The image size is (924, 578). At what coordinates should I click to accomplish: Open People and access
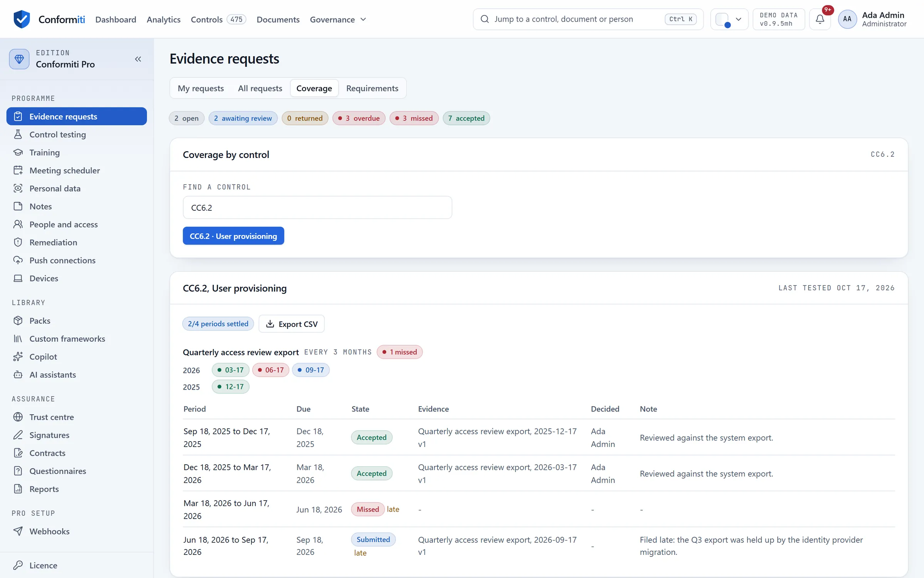(x=77, y=224)
